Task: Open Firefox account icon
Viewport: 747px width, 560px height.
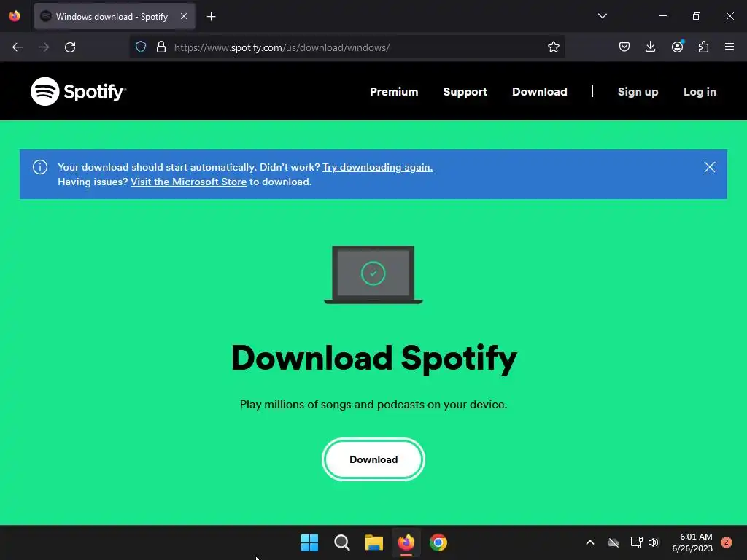Action: tap(677, 47)
